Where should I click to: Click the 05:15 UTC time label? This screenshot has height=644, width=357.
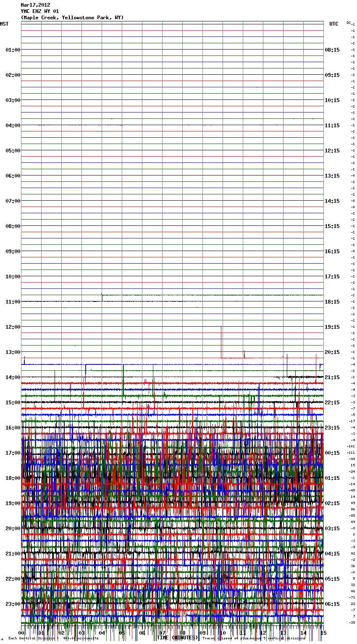point(332,579)
